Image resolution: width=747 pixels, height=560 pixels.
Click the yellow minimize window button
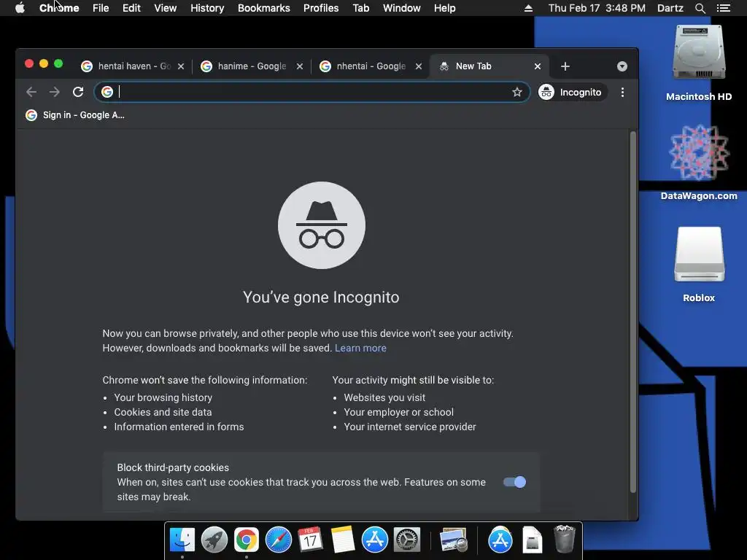pyautogui.click(x=44, y=64)
